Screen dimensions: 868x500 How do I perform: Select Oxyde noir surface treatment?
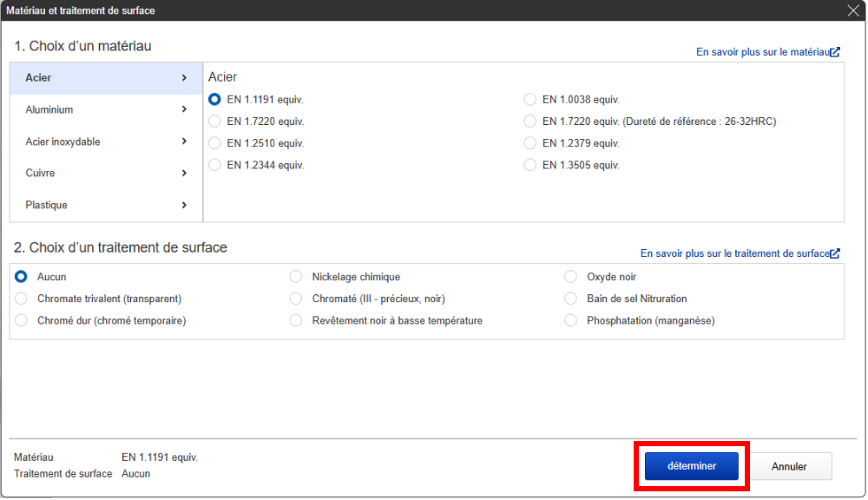[x=571, y=277]
